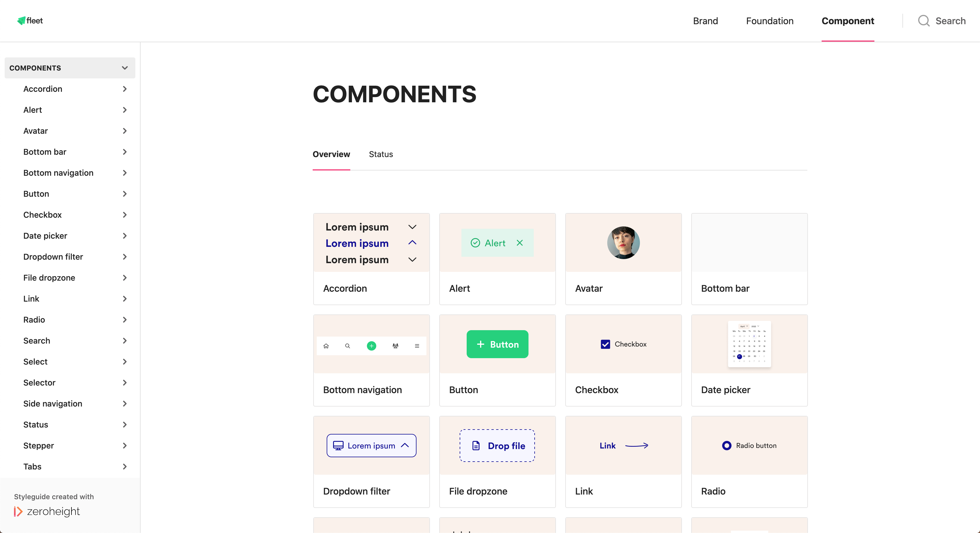The height and width of the screenshot is (533, 980).
Task: Click the green Alert banner preview
Action: point(497,242)
